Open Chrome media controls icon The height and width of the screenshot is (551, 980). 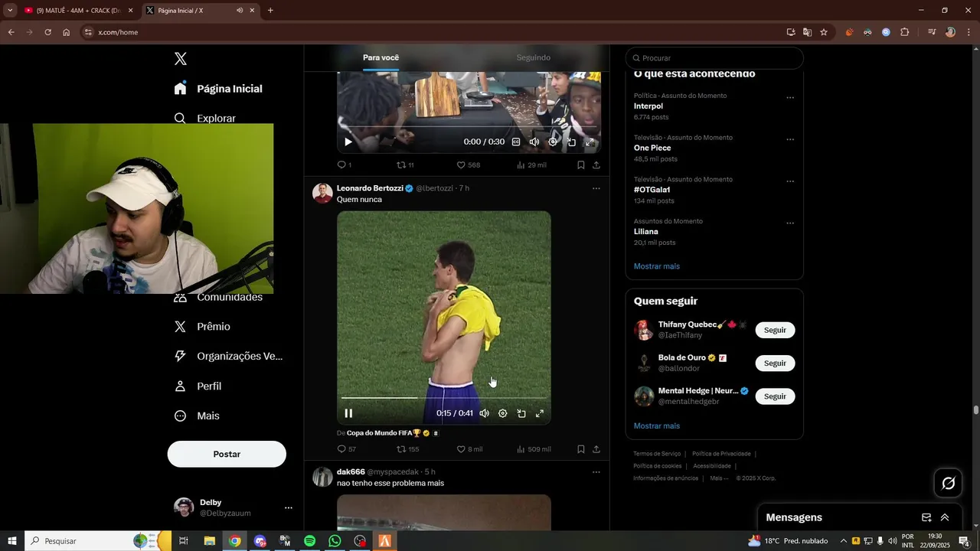click(932, 32)
